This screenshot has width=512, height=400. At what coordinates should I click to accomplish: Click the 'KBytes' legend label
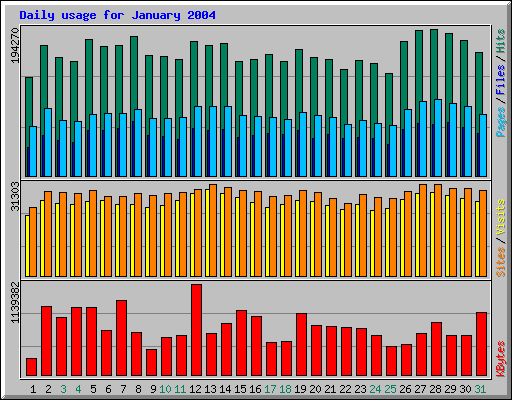[x=501, y=359]
